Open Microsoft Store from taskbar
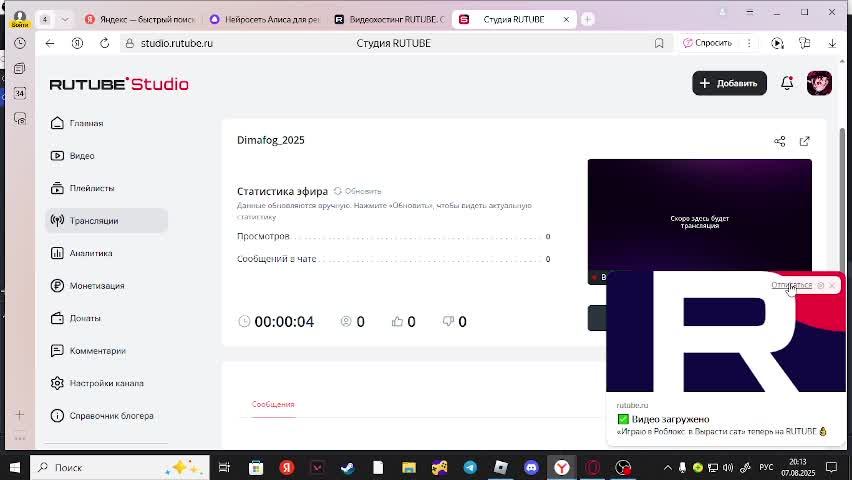 coord(256,467)
